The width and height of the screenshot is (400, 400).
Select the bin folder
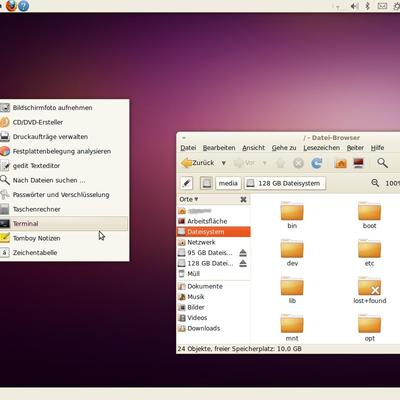(x=292, y=215)
